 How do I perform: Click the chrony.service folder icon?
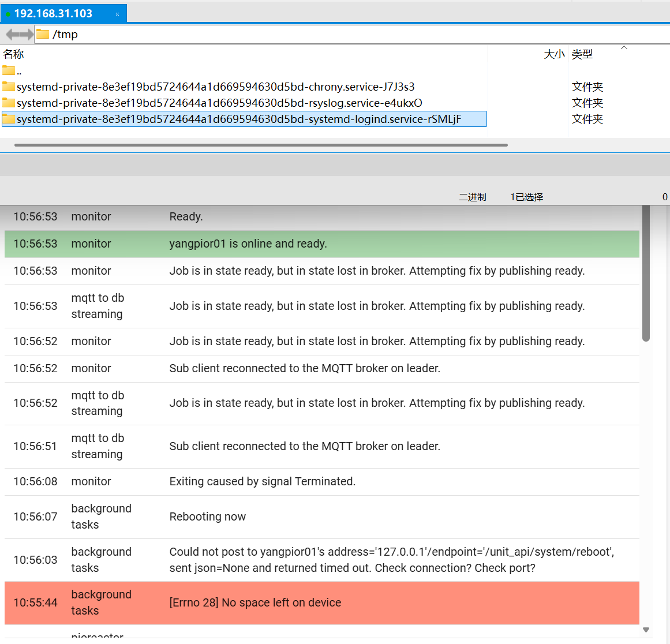click(x=8, y=87)
